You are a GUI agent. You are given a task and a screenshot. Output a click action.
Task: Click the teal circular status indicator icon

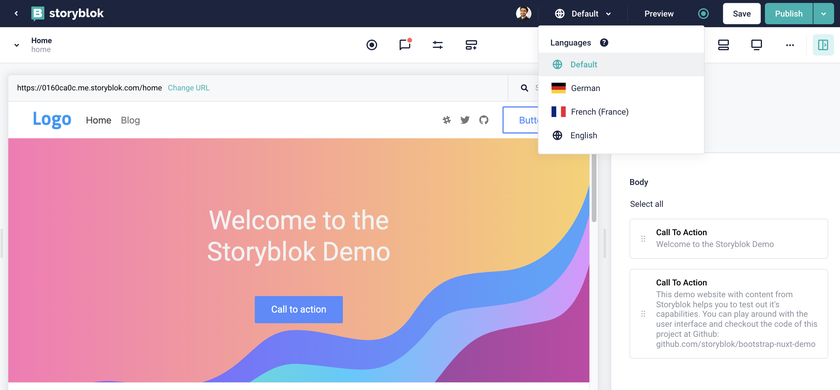[x=703, y=14]
